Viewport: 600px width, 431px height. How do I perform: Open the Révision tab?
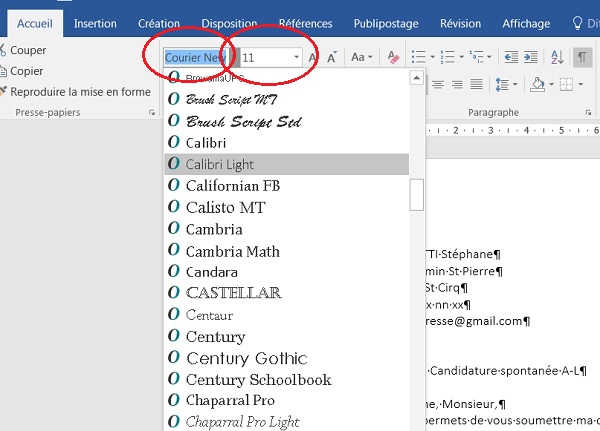click(x=460, y=24)
